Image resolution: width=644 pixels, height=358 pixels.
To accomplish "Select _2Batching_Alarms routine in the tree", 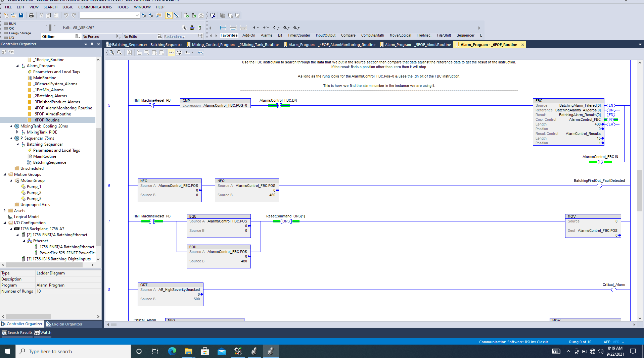I will [x=50, y=96].
